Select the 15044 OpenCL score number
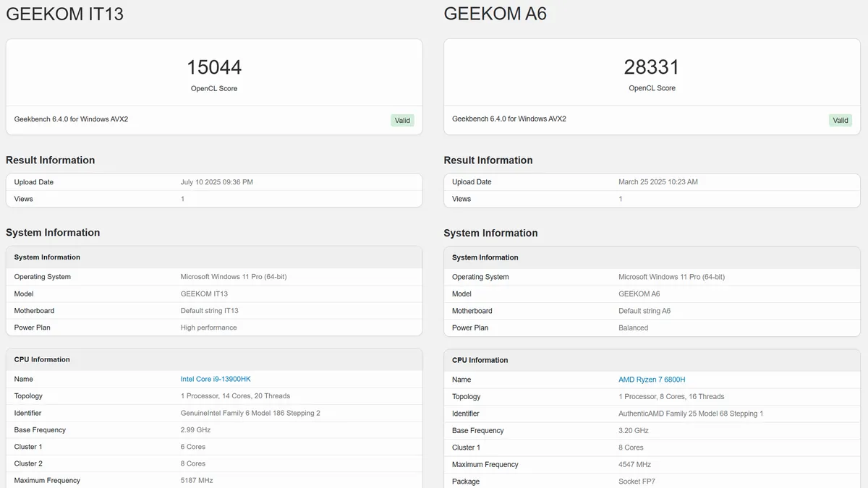The height and width of the screenshot is (488, 868). (214, 67)
